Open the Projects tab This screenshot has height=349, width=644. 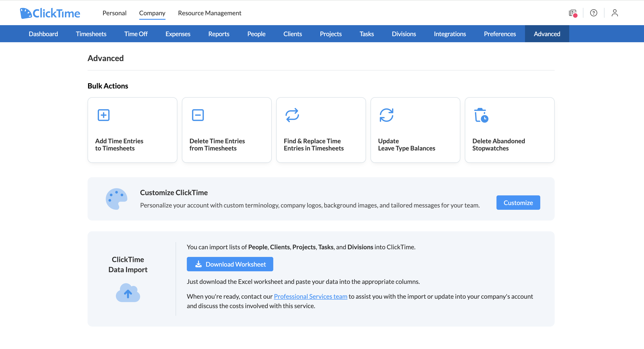tap(331, 34)
